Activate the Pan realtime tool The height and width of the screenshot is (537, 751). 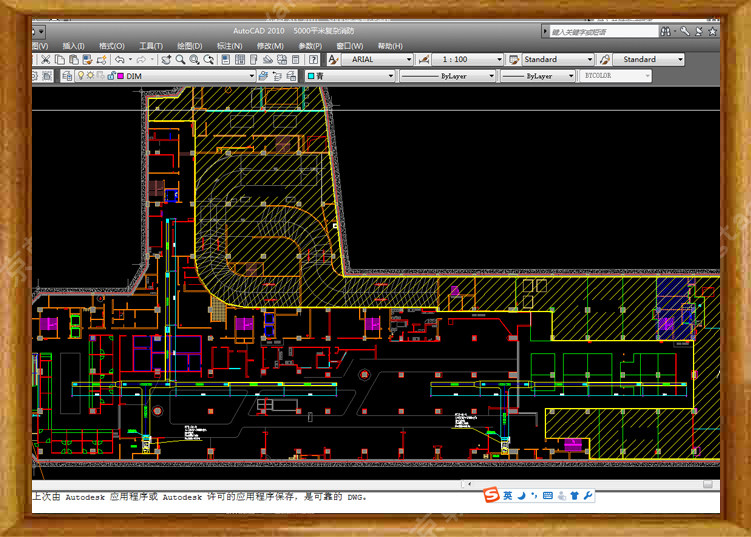coord(166,59)
